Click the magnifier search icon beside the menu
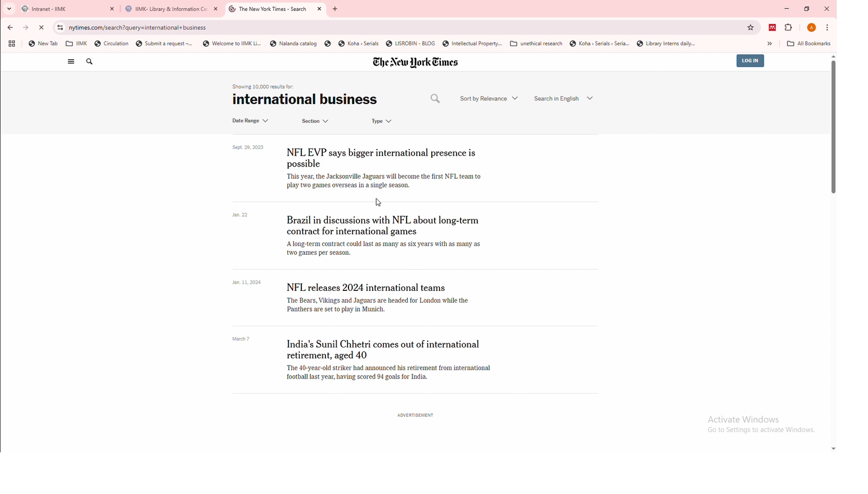 [90, 62]
